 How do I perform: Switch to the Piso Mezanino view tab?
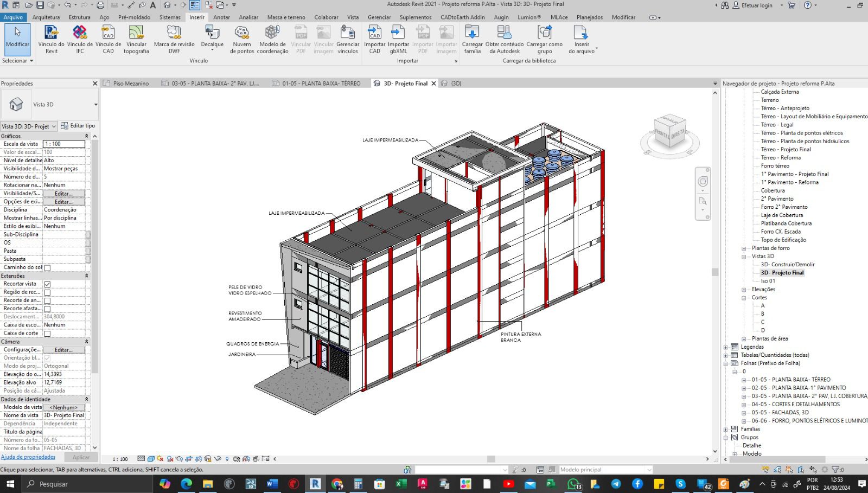tap(131, 84)
